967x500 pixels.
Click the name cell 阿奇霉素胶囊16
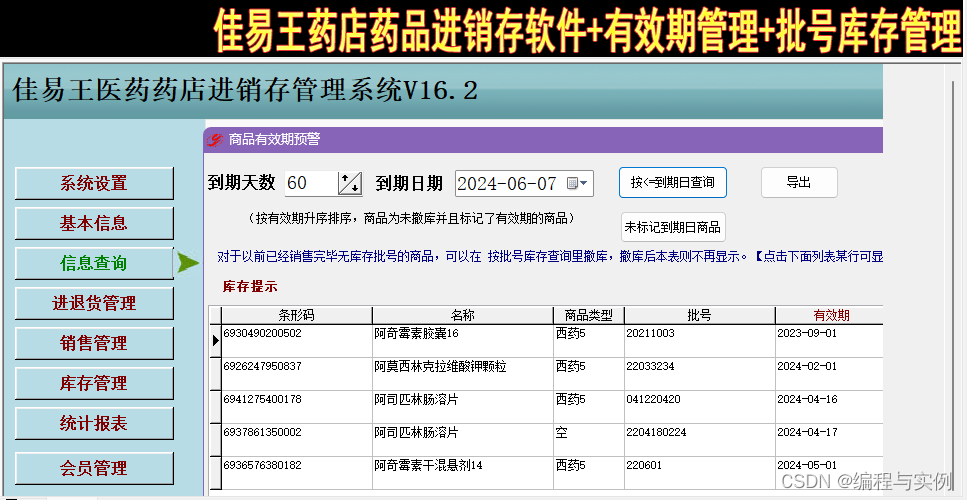click(463, 340)
